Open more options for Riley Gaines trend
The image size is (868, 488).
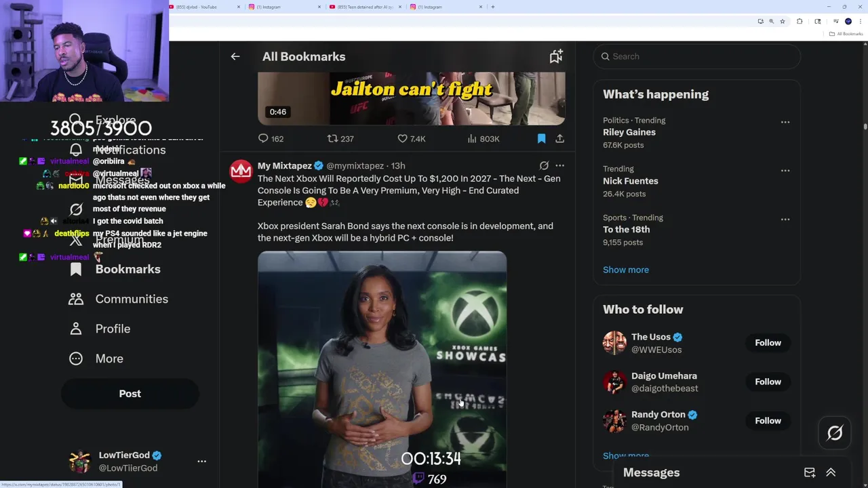[785, 122]
